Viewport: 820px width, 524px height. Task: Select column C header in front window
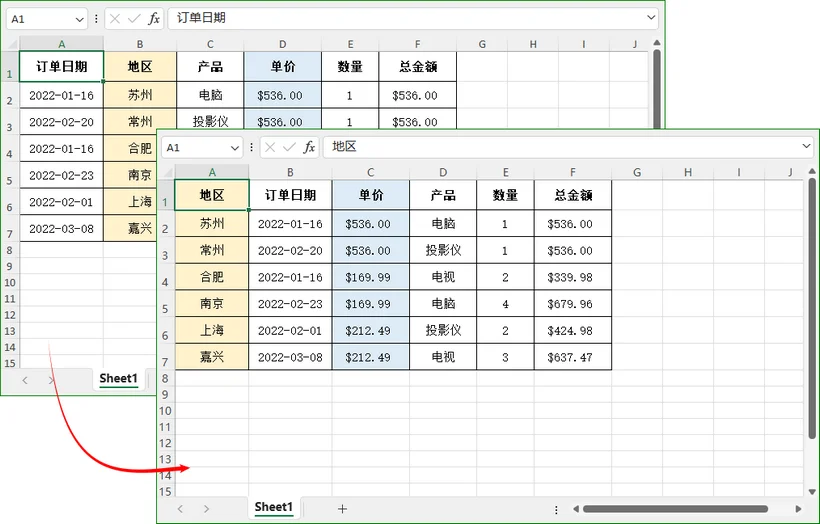click(371, 172)
